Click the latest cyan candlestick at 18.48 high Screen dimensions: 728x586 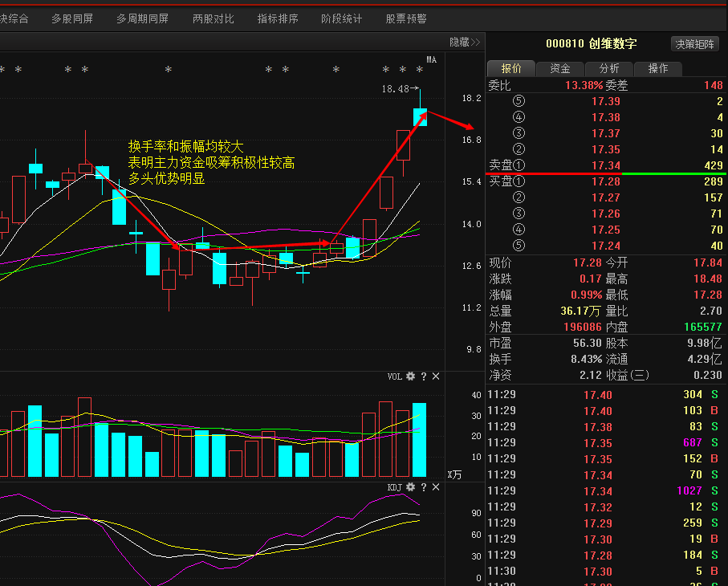click(x=420, y=117)
